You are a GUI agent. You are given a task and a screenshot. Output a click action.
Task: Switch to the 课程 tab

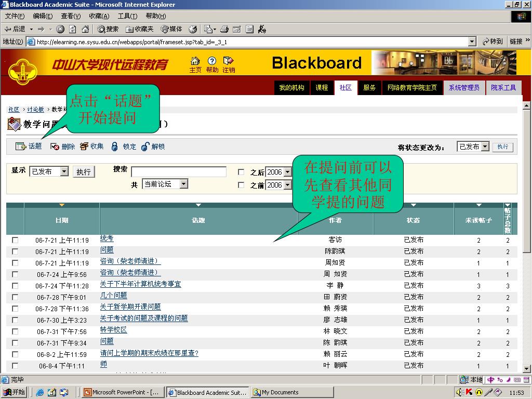tap(322, 87)
